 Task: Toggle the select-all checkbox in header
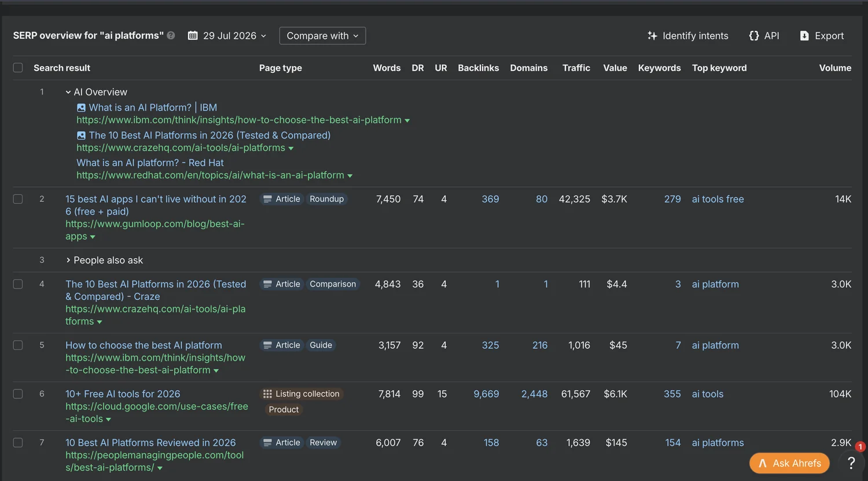[18, 68]
